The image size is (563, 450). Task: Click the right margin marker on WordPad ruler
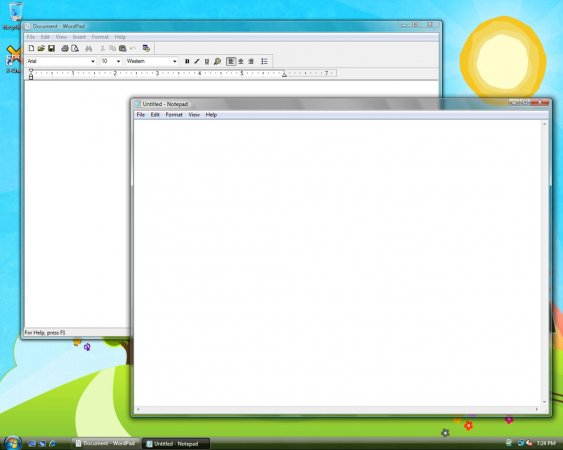coord(284,74)
